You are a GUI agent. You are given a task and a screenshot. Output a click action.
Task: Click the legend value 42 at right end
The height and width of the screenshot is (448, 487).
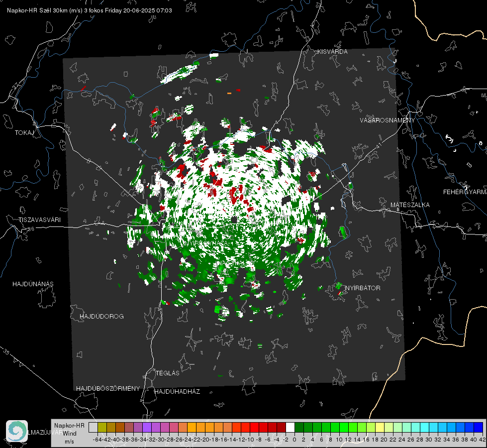482,440
